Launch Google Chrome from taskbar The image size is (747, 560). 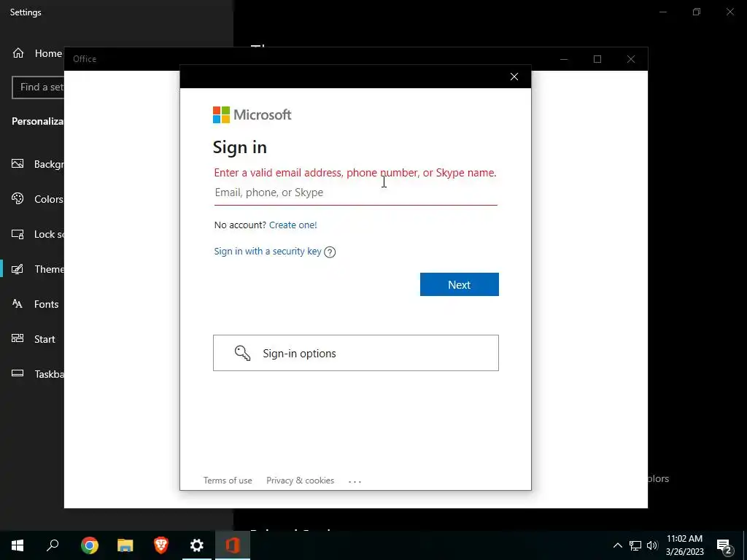point(90,545)
